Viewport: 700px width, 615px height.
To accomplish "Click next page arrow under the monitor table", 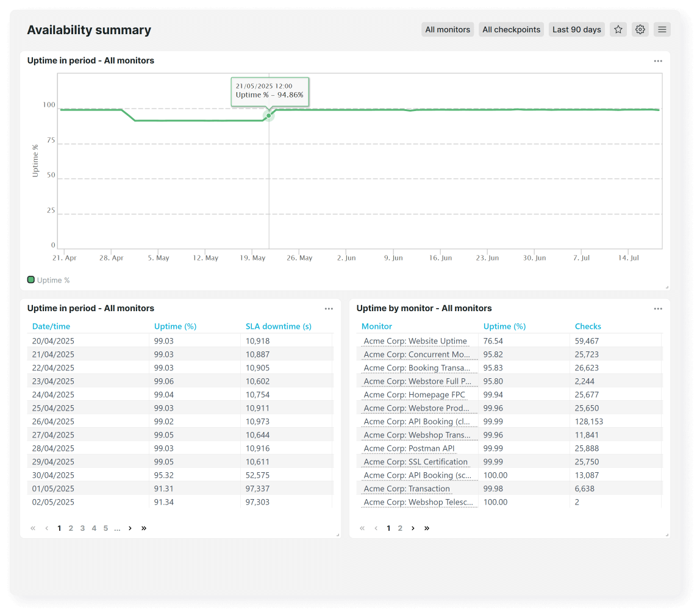I will (x=413, y=528).
